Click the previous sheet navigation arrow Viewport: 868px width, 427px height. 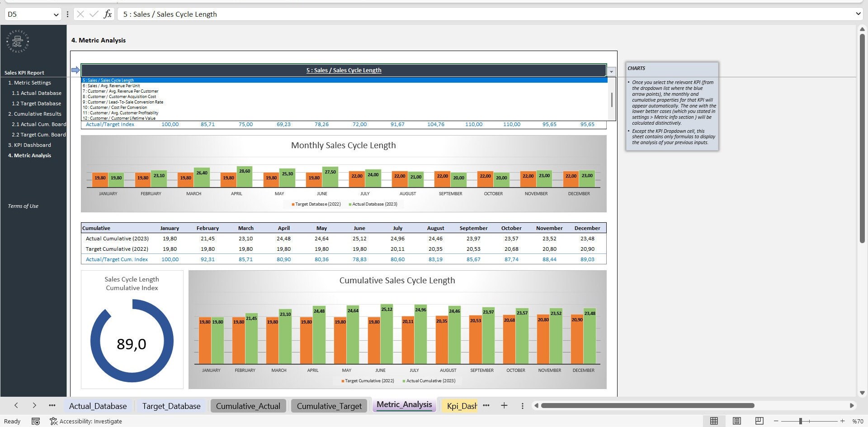point(16,405)
